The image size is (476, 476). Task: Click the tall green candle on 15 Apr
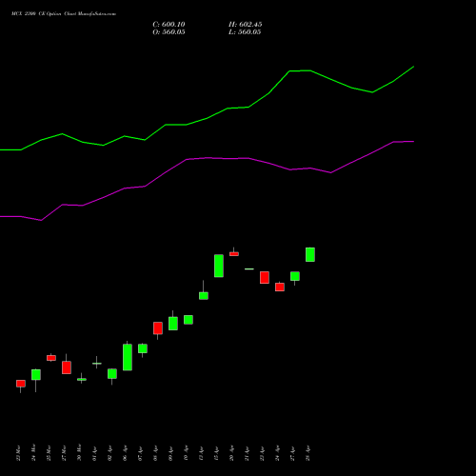tap(219, 266)
